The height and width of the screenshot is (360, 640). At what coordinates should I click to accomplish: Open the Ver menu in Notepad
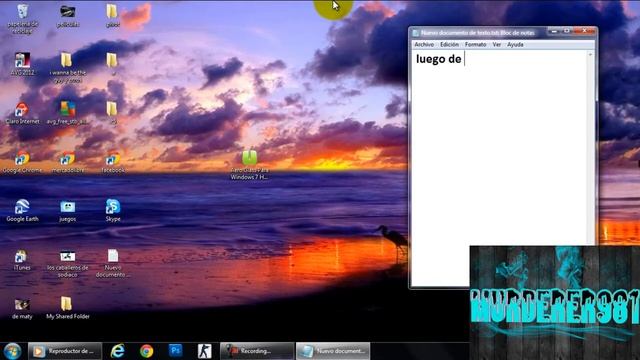click(497, 44)
